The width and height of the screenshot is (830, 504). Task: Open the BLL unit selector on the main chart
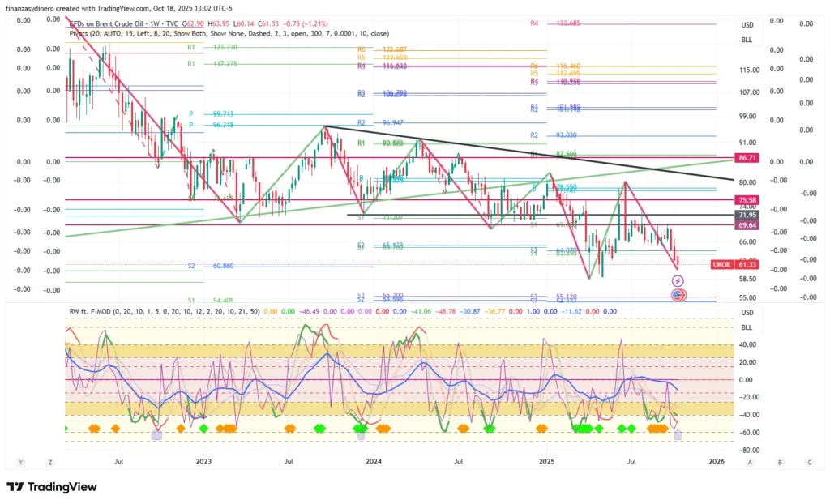pos(747,38)
